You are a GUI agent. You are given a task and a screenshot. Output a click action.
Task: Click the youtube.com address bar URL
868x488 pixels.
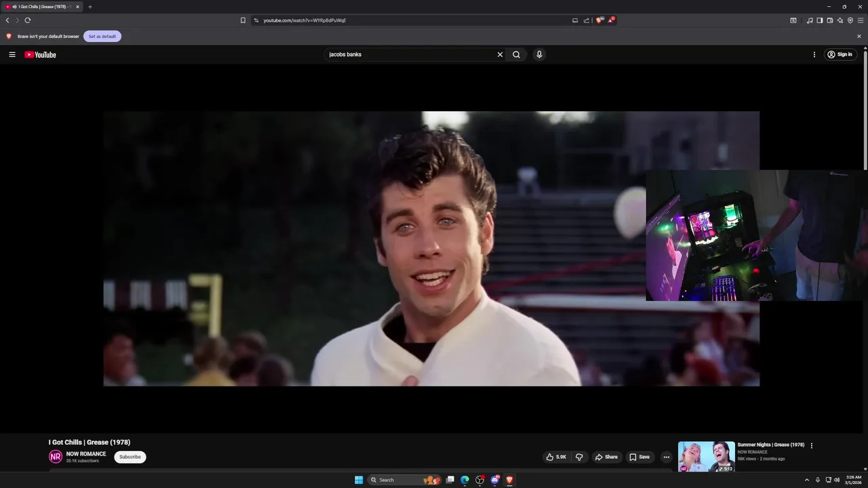click(304, 20)
